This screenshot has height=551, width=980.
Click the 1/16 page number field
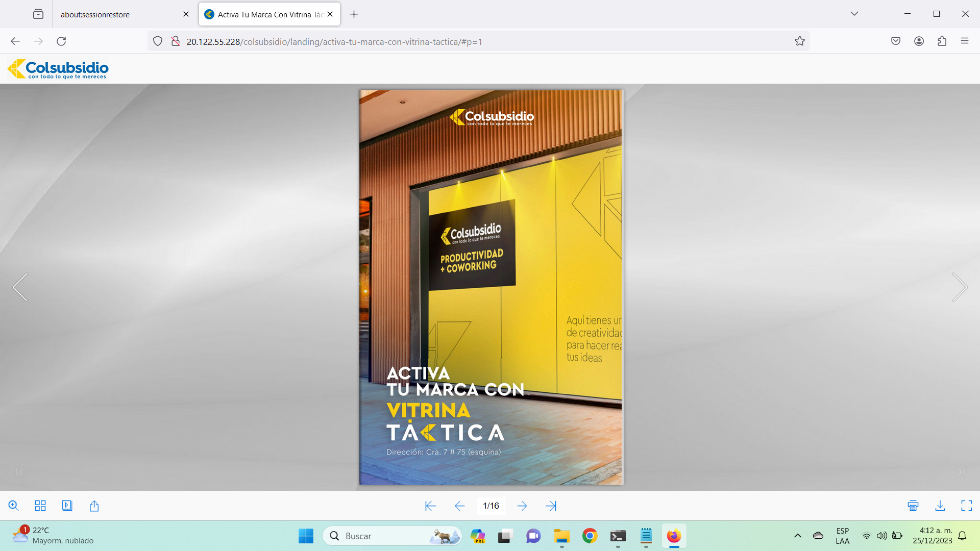491,506
